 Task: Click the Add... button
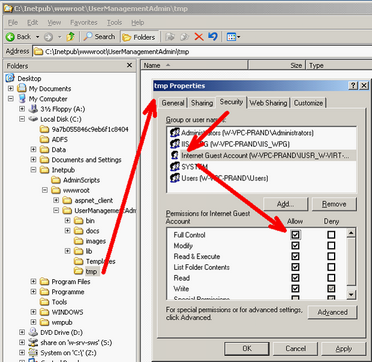tap(285, 204)
